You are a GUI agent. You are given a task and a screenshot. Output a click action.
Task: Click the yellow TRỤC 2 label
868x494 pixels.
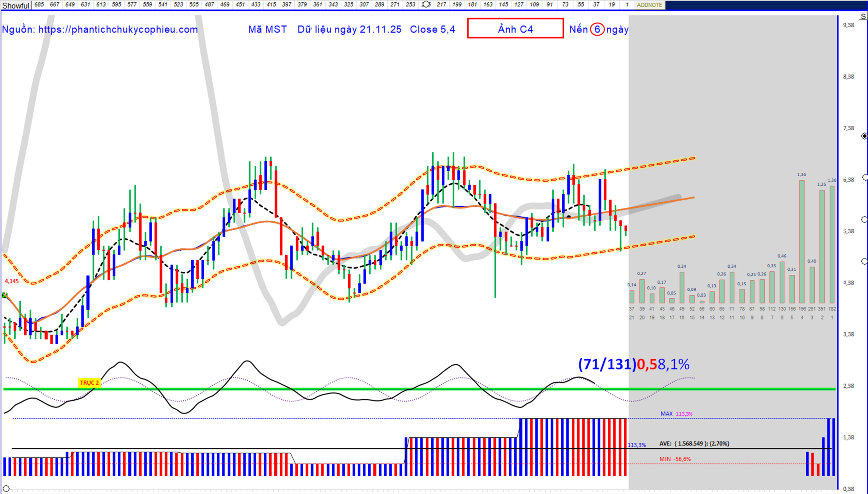(89, 383)
